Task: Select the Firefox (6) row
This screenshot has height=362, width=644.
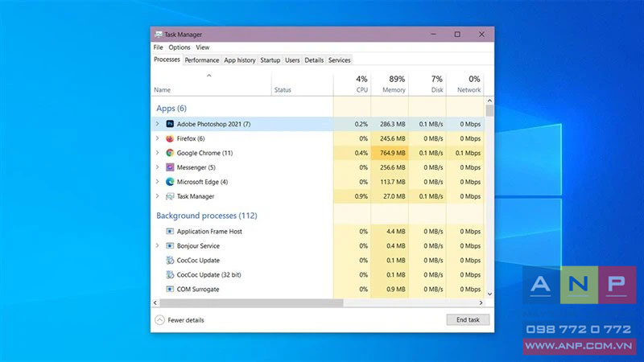Action: (x=317, y=138)
